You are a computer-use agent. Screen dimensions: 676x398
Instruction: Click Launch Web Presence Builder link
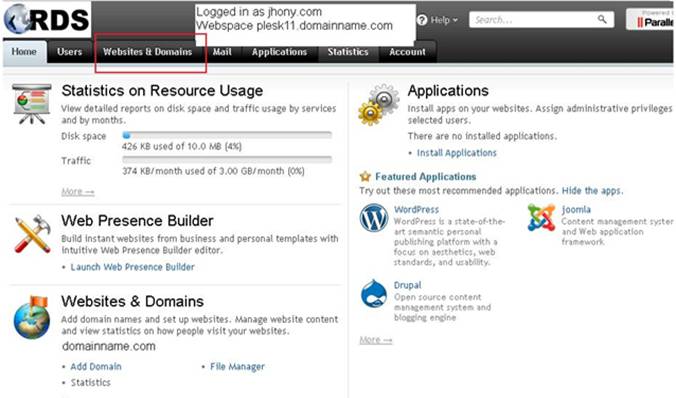[132, 267]
